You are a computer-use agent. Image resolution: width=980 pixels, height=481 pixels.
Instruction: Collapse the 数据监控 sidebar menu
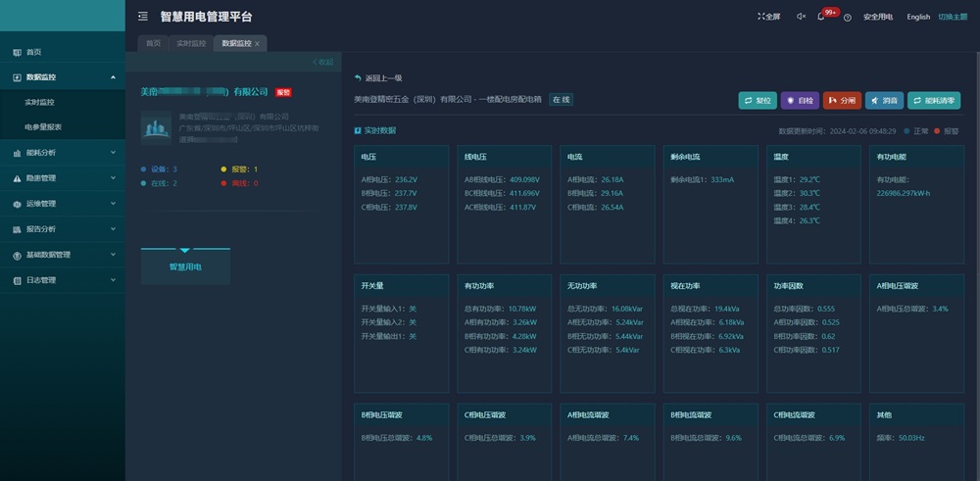[113, 77]
